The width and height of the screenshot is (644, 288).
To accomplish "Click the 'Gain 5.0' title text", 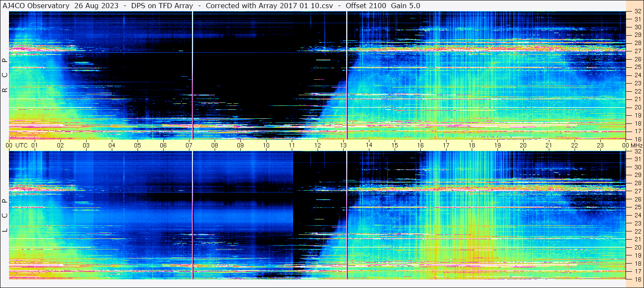I will tap(405, 6).
